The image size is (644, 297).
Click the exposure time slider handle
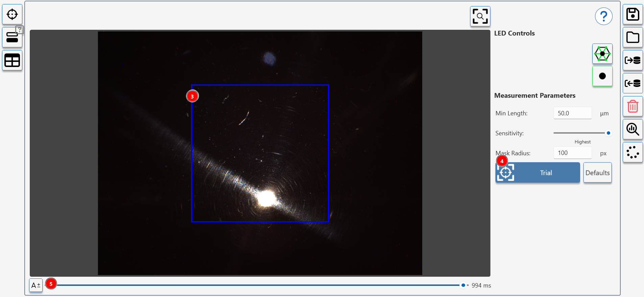[x=463, y=285]
